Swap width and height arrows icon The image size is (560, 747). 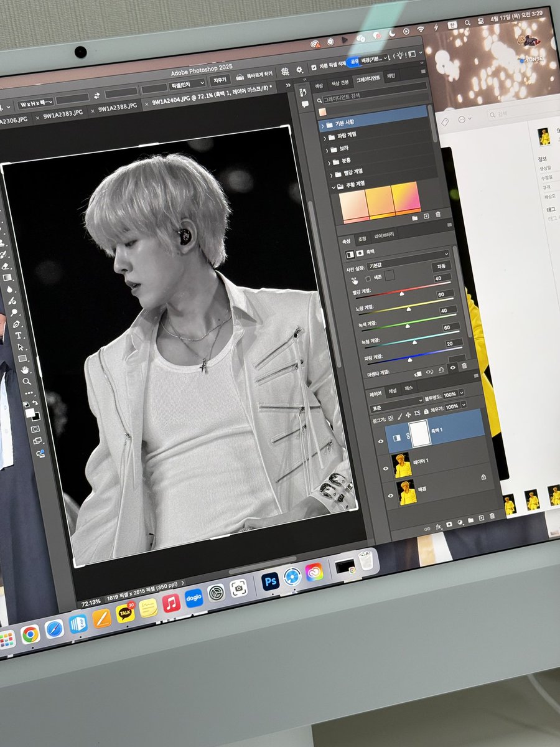[96, 96]
